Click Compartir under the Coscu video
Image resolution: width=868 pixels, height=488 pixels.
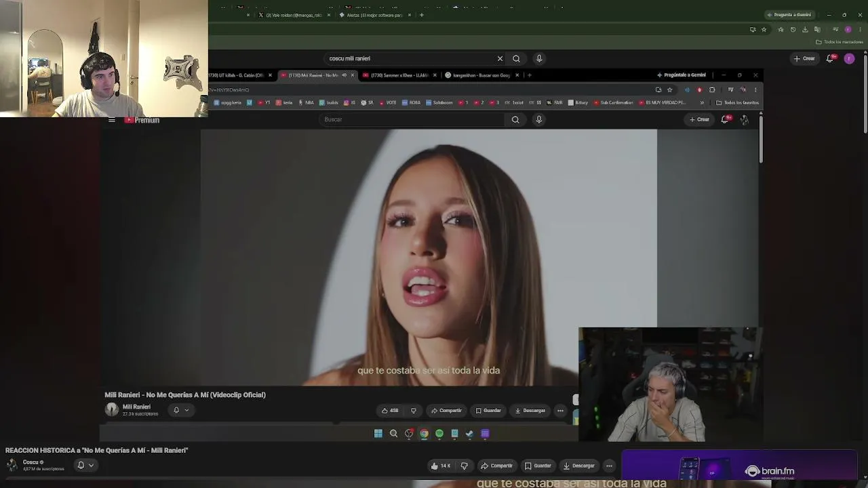tap(496, 466)
